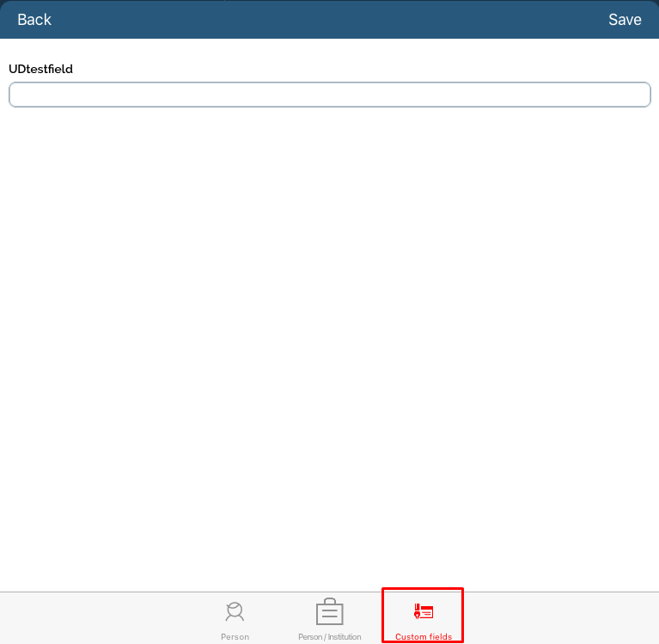Click the red Custom fields icon
The width and height of the screenshot is (659, 644).
coord(423,611)
